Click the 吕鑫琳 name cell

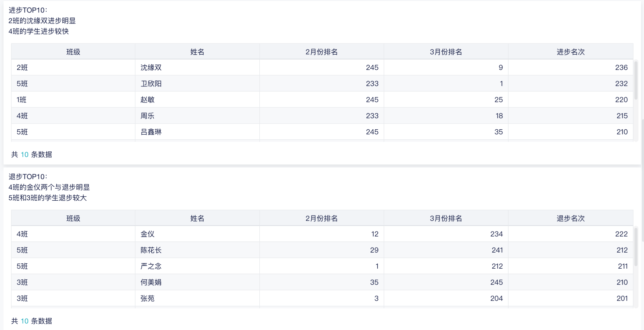[x=151, y=132]
